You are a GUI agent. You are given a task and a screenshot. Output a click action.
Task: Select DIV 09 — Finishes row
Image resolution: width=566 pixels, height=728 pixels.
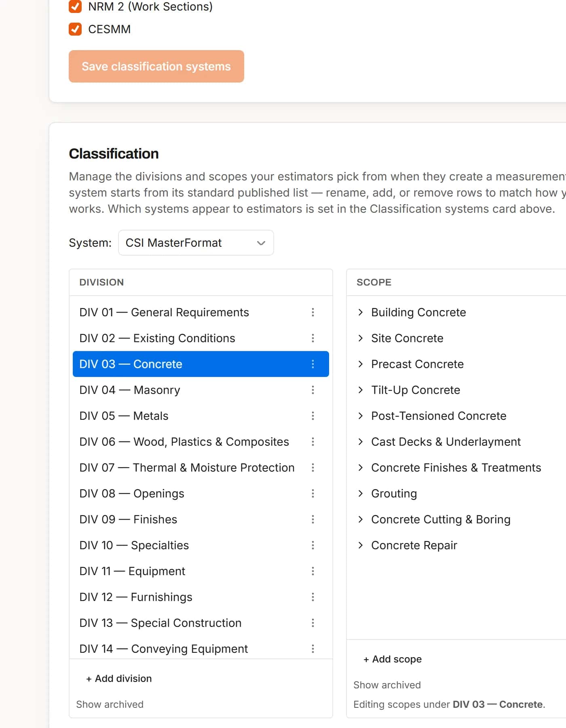[x=201, y=519]
